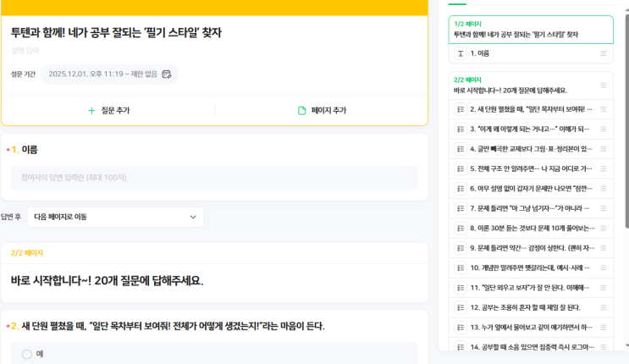Select the 1/2 페이지 page card in outline
The width and height of the screenshot is (629, 364).
coord(530,30)
